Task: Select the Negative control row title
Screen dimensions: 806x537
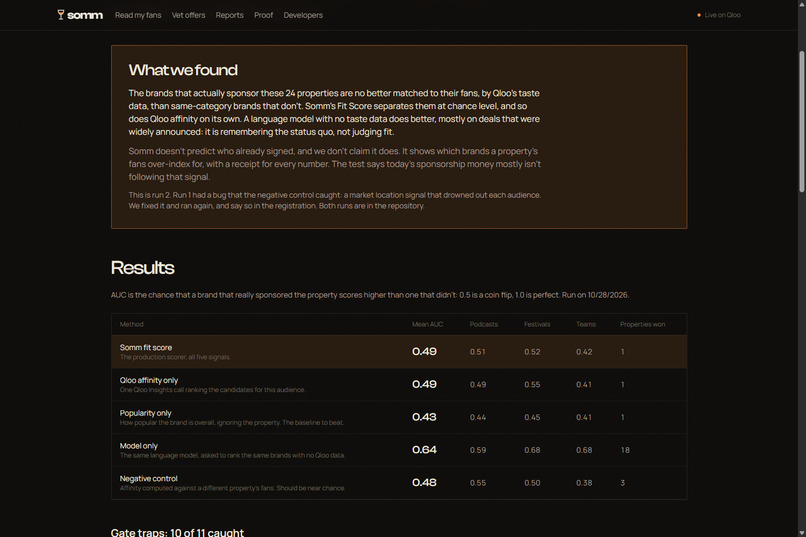Action: coord(149,478)
